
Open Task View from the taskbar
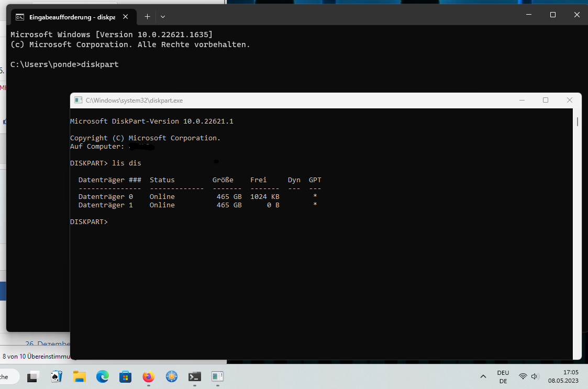point(33,376)
